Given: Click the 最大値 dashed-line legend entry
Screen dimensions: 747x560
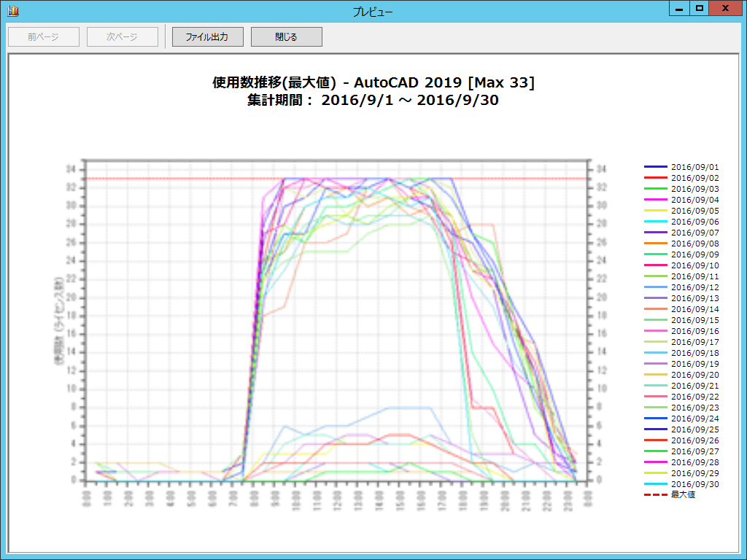Looking at the screenshot, I should (670, 495).
